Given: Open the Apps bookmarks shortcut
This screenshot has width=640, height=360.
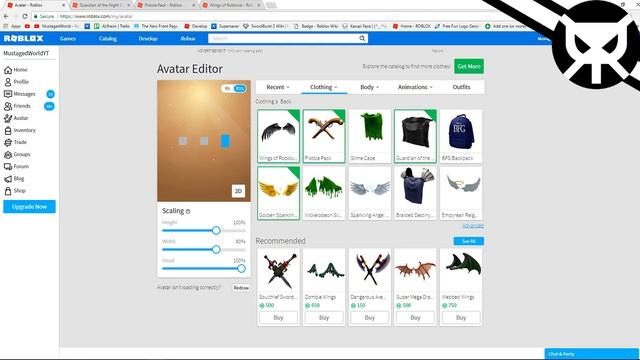Looking at the screenshot, I should [12, 26].
